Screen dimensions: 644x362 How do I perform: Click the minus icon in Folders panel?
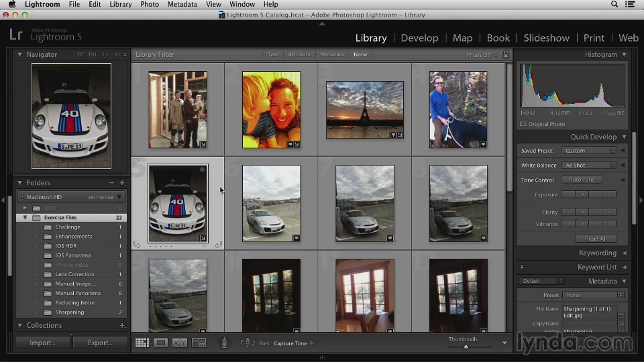tap(111, 182)
